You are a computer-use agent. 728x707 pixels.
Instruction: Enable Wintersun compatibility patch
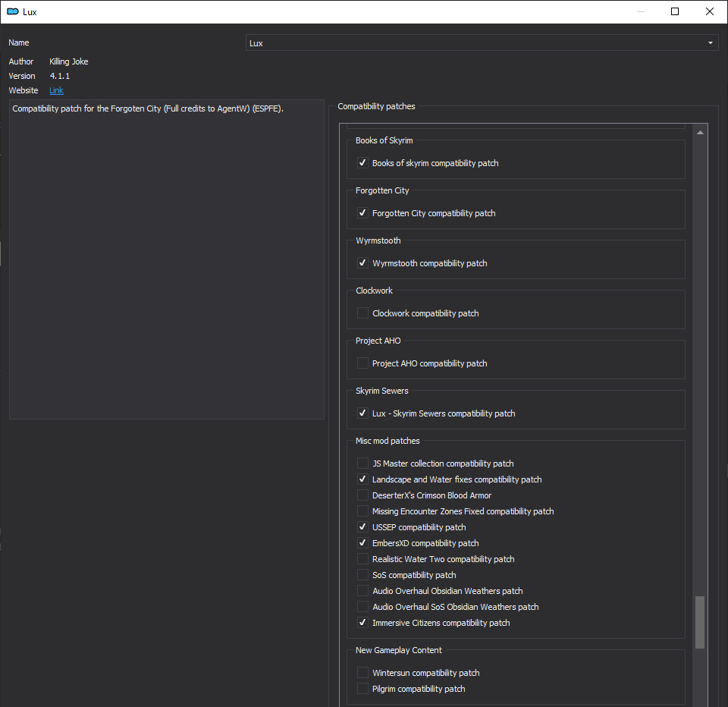(362, 673)
